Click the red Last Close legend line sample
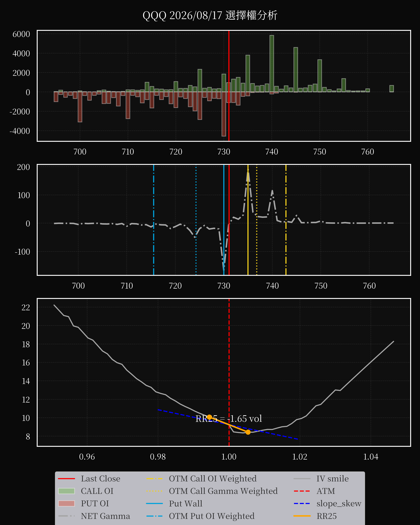 pyautogui.click(x=66, y=478)
